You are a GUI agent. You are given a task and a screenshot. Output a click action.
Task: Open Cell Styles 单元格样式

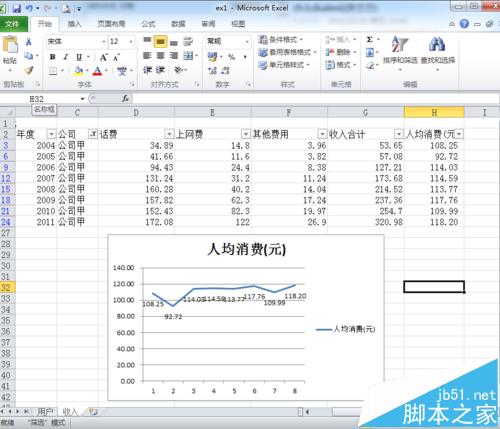click(x=284, y=65)
